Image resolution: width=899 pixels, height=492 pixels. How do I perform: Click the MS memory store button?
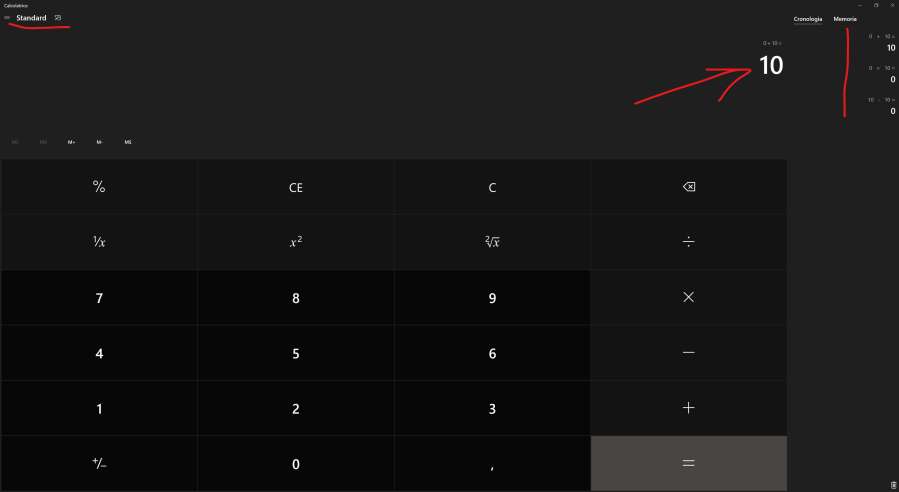click(128, 142)
